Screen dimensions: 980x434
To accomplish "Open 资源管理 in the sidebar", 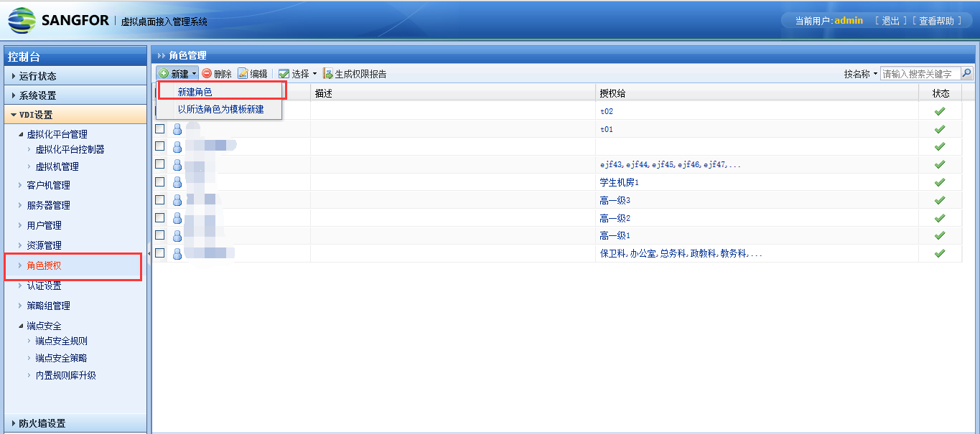I will click(x=45, y=245).
